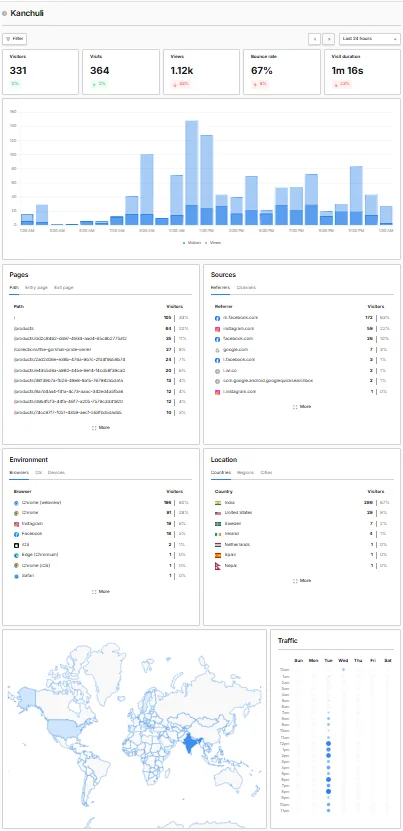Click the Chrome (webview) browser icon
This screenshot has height=831, width=403.
[x=16, y=502]
